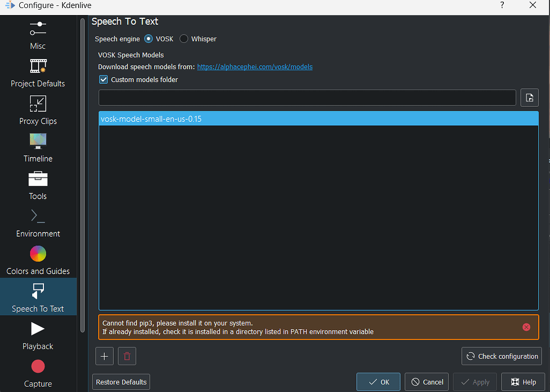Open the Proxy Clips configuration page
Screen dimensions: 550x392
tap(38, 108)
